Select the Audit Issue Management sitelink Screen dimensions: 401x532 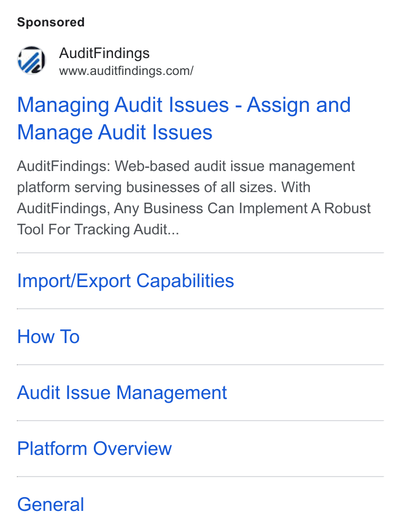[x=122, y=393]
